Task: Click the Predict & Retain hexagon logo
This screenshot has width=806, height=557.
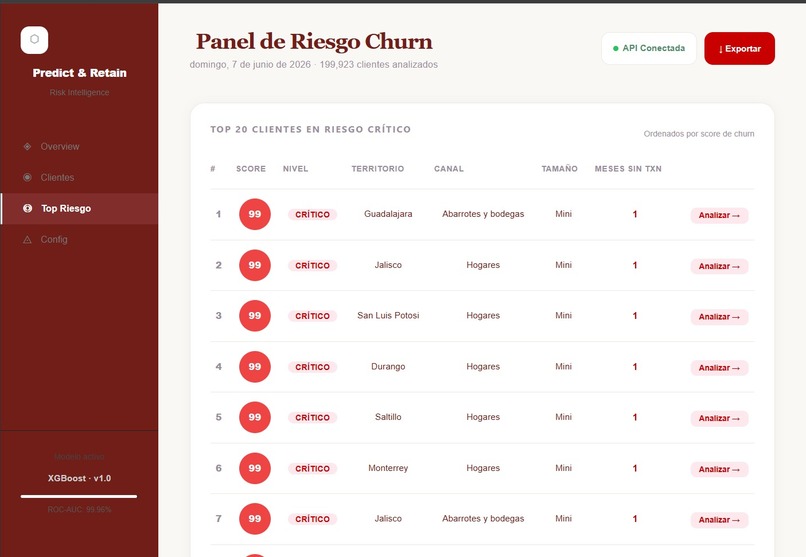Action: pos(34,40)
